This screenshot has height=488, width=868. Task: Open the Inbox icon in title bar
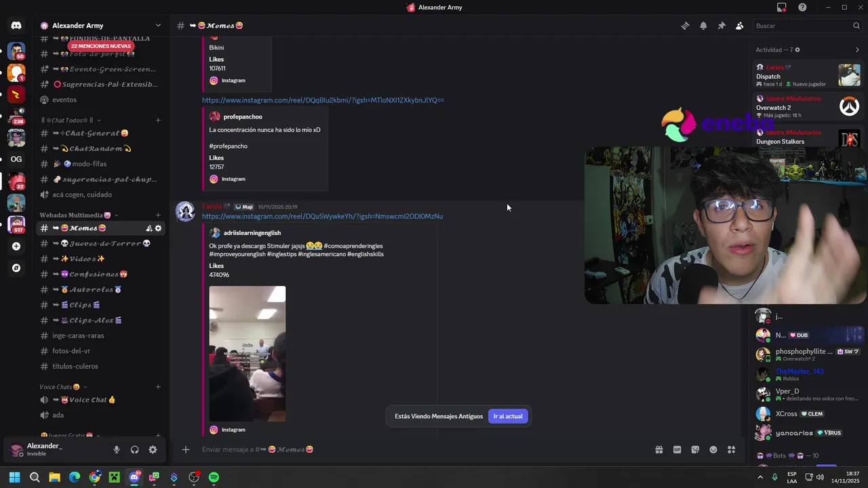(x=782, y=7)
